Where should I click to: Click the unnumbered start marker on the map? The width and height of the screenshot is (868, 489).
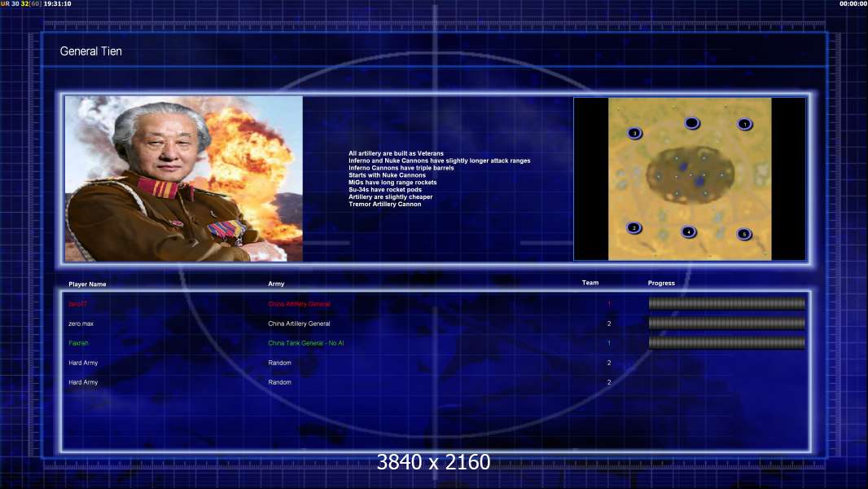(x=692, y=123)
